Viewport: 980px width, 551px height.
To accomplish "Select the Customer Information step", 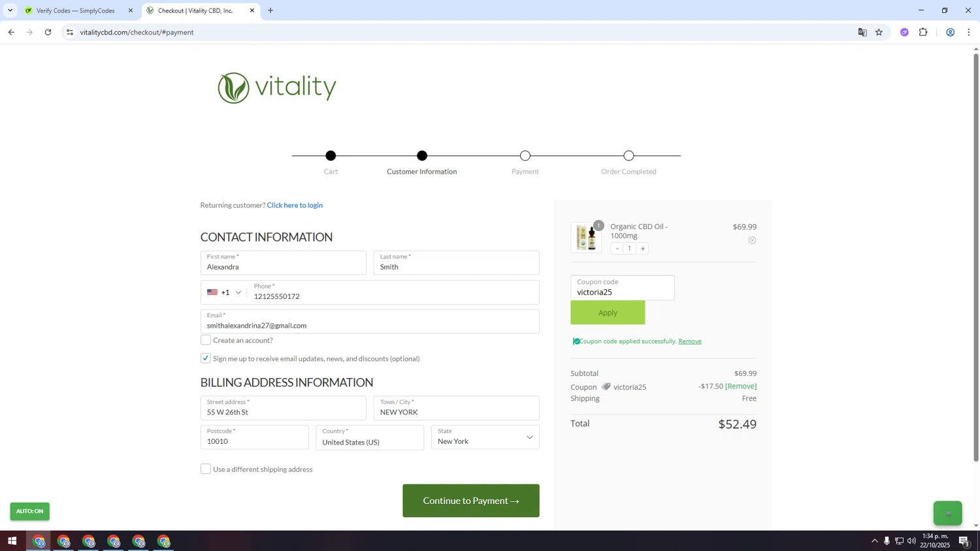I will 422,156.
